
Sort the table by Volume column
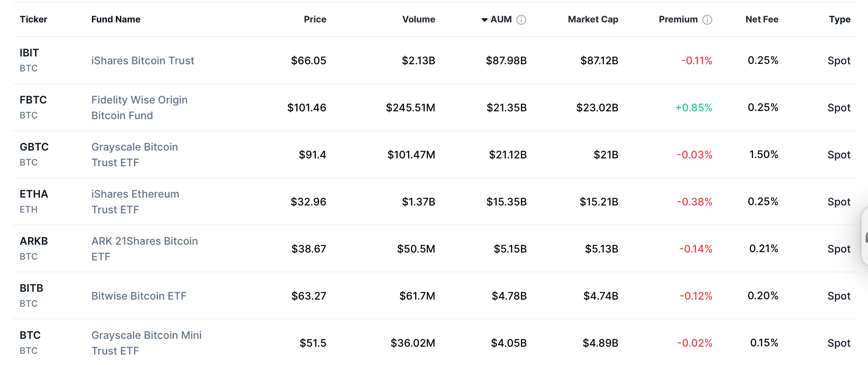point(418,19)
